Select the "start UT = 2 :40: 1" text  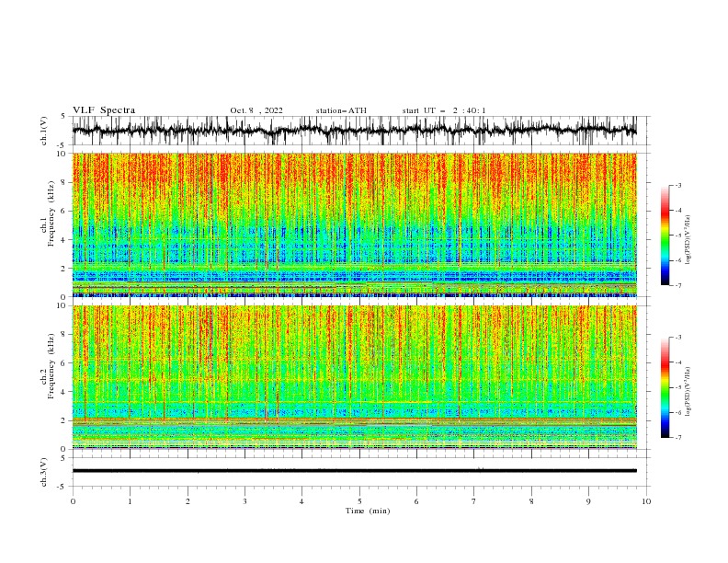444,110
